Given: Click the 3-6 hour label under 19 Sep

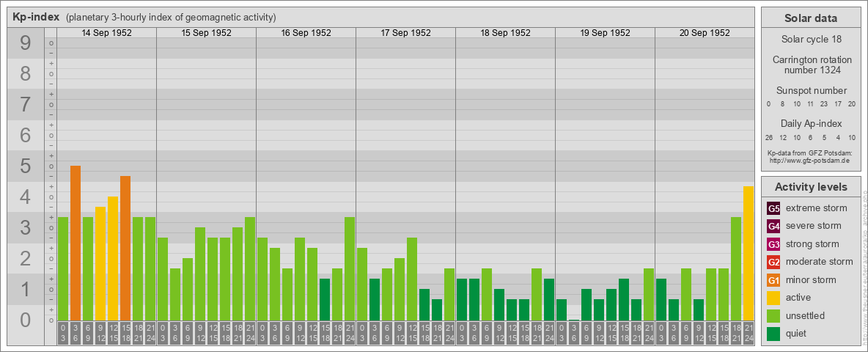Looking at the screenshot, I should click(573, 333).
